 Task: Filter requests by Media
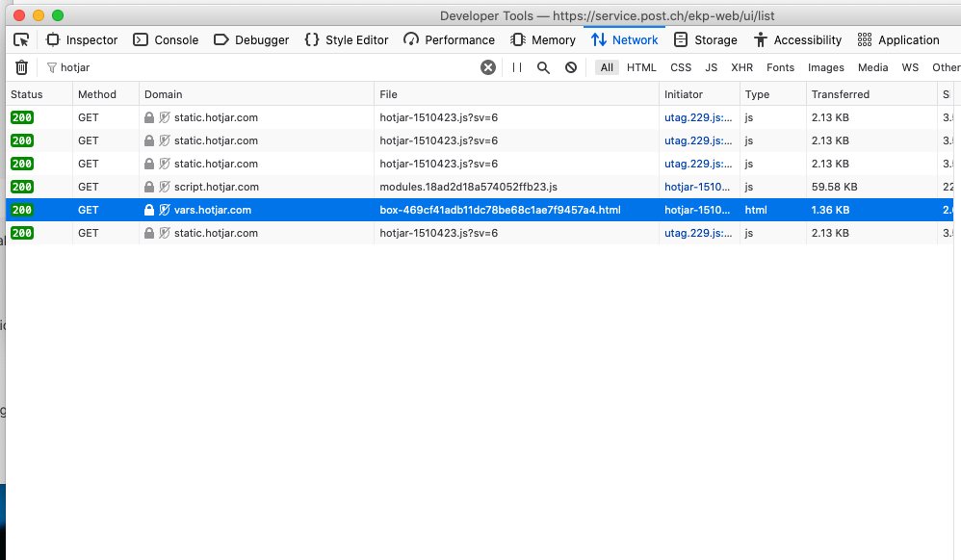[x=872, y=67]
